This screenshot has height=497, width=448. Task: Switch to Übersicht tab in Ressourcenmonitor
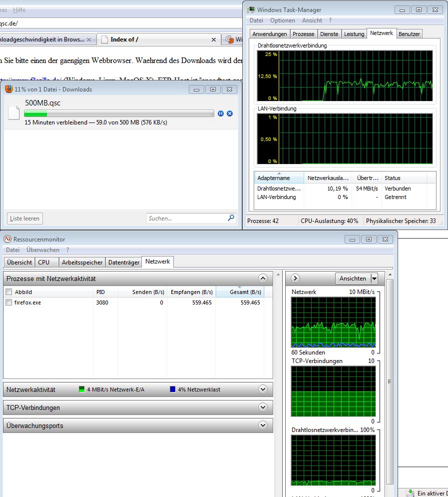click(19, 262)
